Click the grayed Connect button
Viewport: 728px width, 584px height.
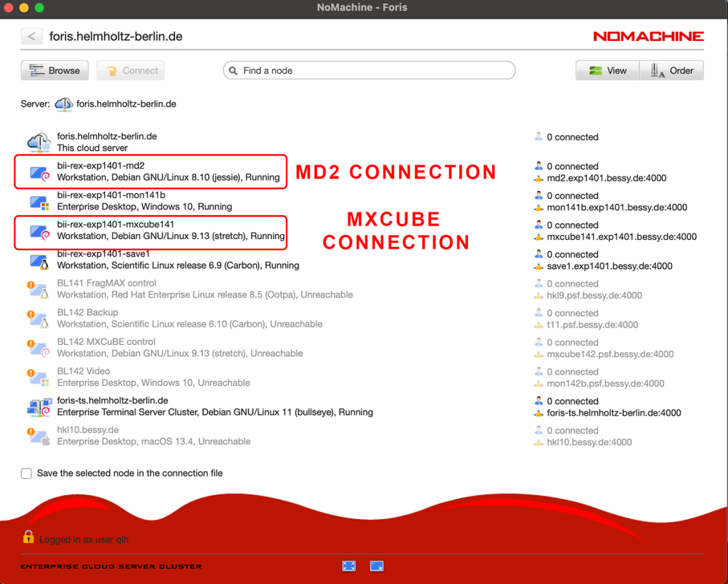coord(131,71)
